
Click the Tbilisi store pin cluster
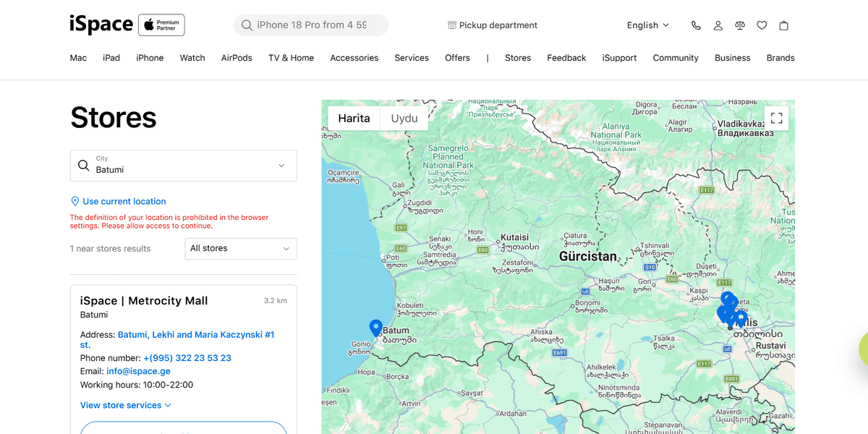[x=731, y=311]
